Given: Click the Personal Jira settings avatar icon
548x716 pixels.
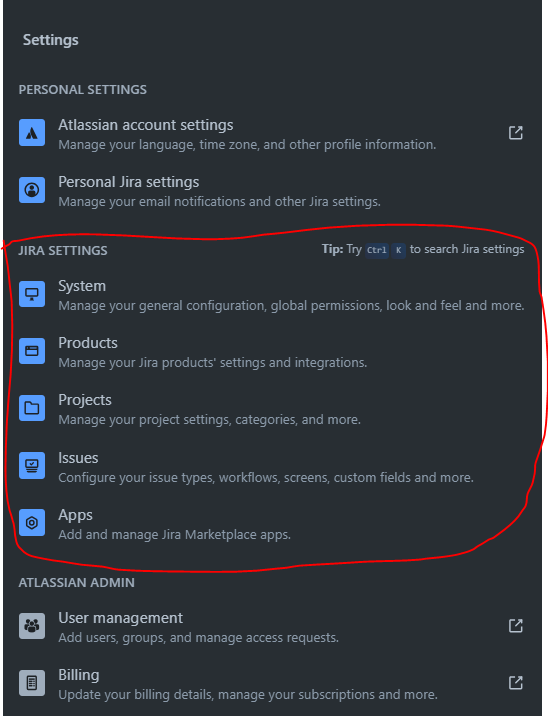Looking at the screenshot, I should [x=32, y=190].
